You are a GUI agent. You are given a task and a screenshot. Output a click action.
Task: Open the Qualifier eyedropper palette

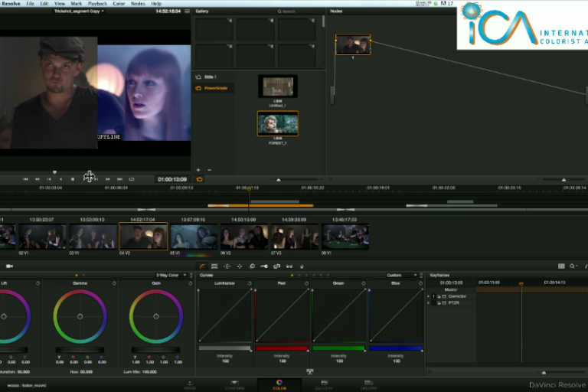click(214, 266)
